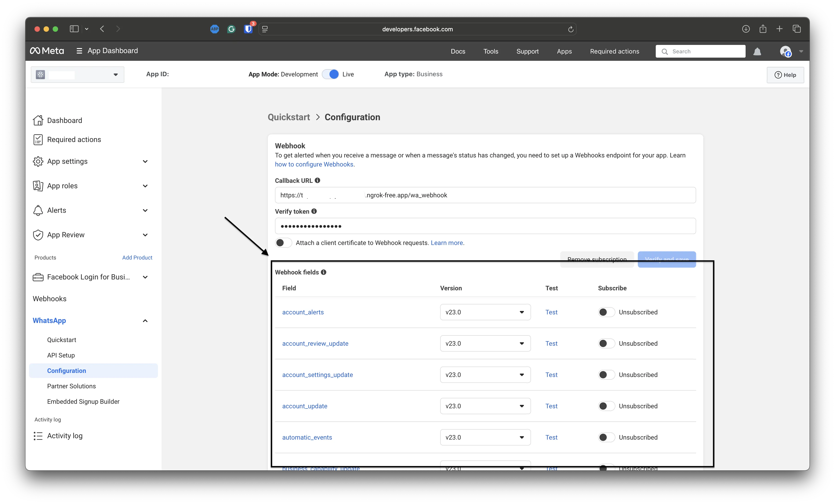Expand App roles section
Screen dimensions: 835x504
coord(145,186)
